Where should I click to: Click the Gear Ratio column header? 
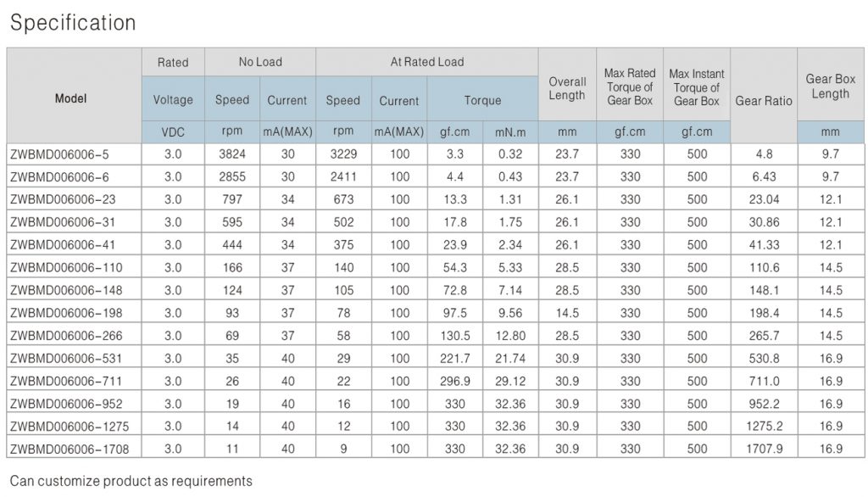point(763,100)
